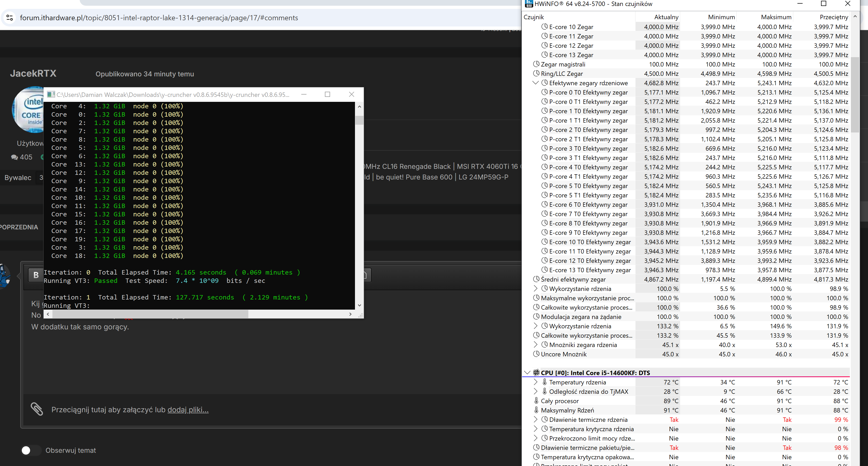
Task: Click the paperclip attachment icon
Action: click(x=37, y=409)
